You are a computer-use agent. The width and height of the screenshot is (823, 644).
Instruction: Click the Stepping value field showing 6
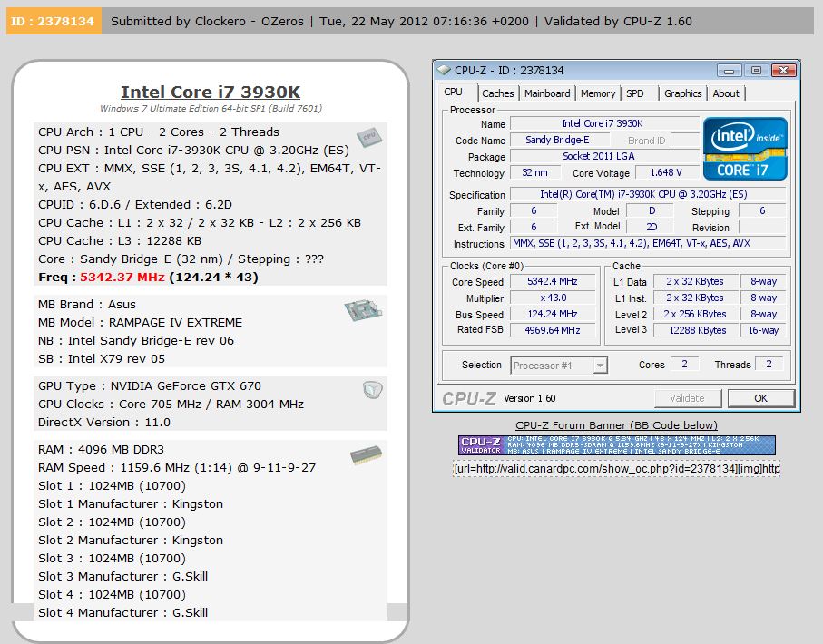[762, 211]
